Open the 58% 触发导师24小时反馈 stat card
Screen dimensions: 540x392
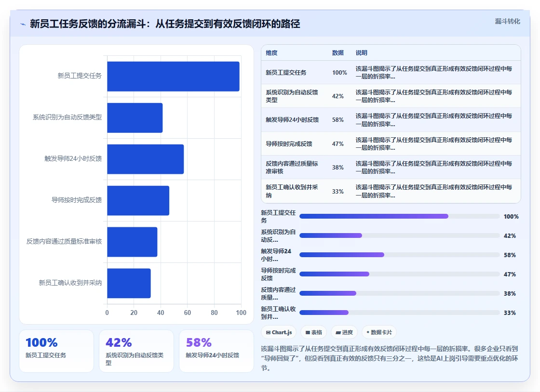pyautogui.click(x=216, y=351)
